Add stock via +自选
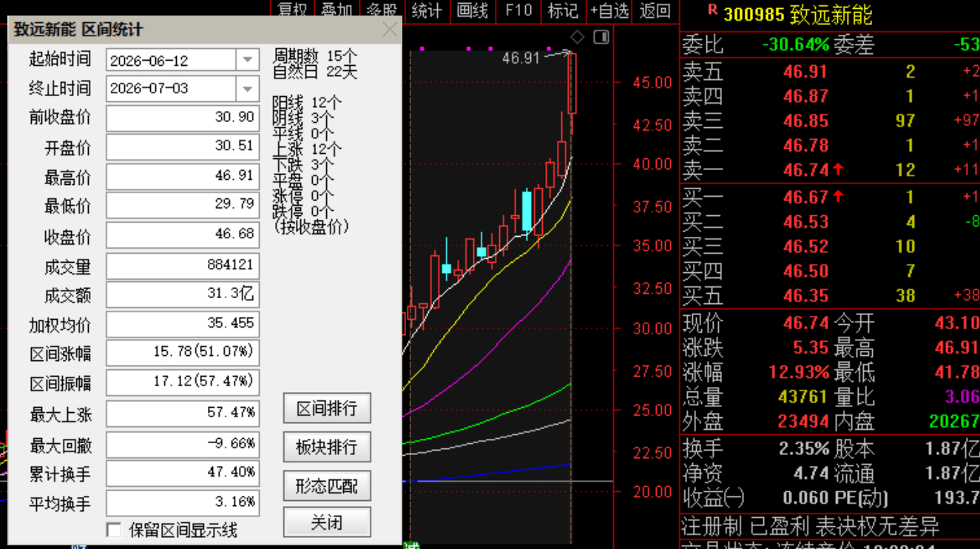The width and height of the screenshot is (980, 549). click(x=609, y=10)
